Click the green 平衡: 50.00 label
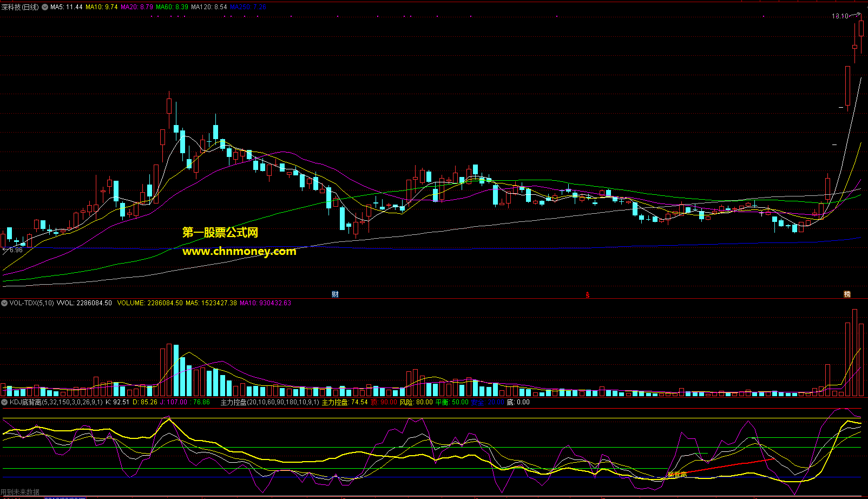This screenshot has width=868, height=499. pyautogui.click(x=452, y=402)
